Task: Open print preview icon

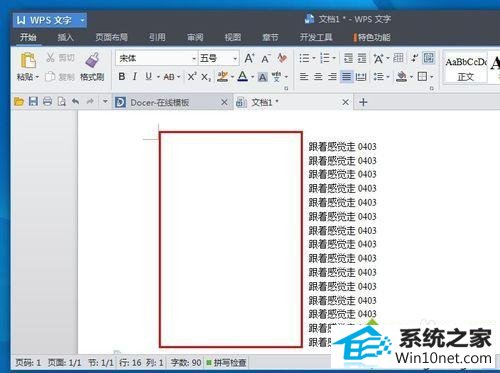Action: [x=61, y=101]
